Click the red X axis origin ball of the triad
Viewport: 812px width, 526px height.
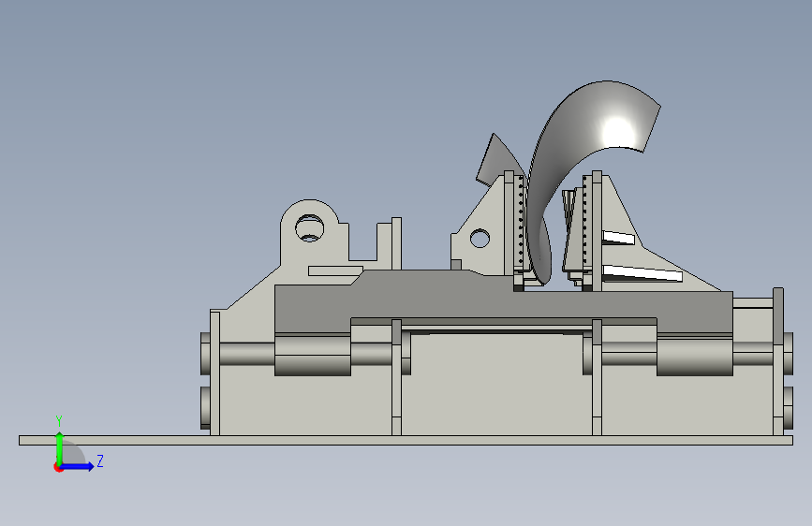tap(58, 467)
